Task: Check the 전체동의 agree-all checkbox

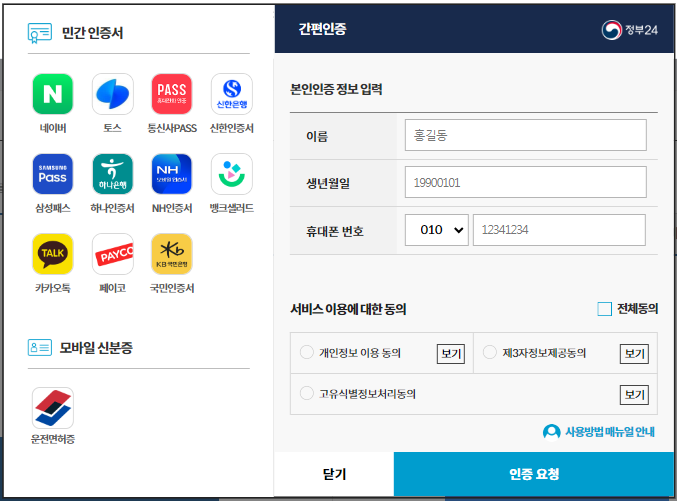Action: pyautogui.click(x=604, y=309)
